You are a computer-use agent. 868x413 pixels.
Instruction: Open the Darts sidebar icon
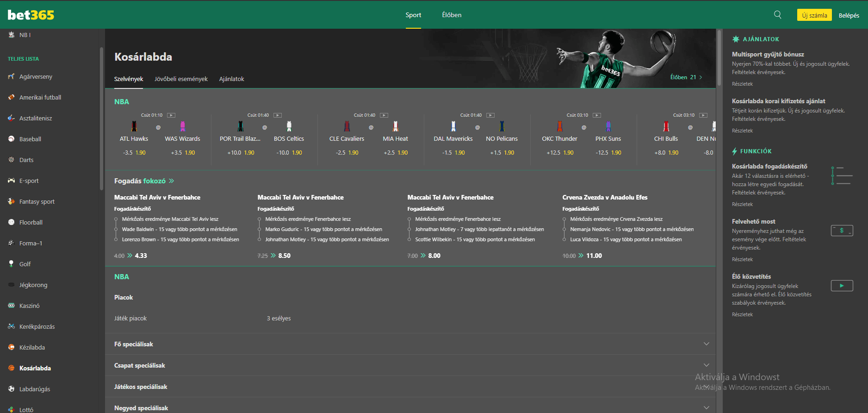pos(12,160)
